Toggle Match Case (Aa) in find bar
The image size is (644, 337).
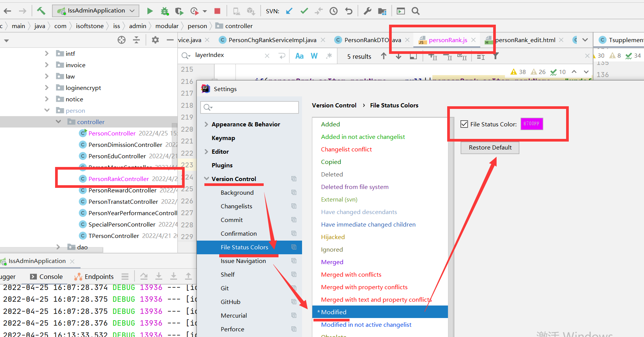pyautogui.click(x=299, y=56)
